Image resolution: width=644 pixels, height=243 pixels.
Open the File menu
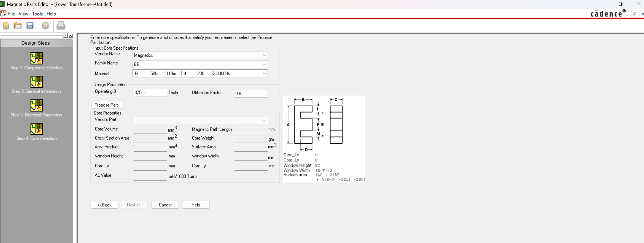(11, 14)
